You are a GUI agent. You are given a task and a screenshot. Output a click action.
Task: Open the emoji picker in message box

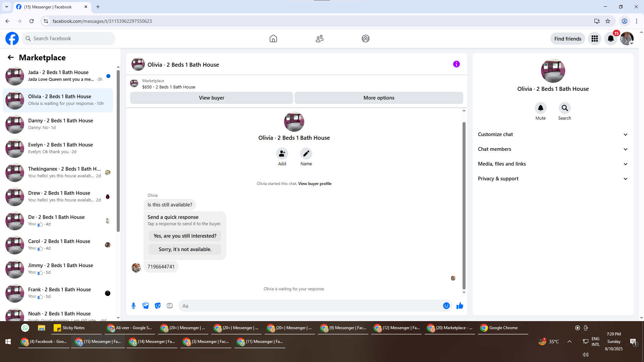coord(446,306)
